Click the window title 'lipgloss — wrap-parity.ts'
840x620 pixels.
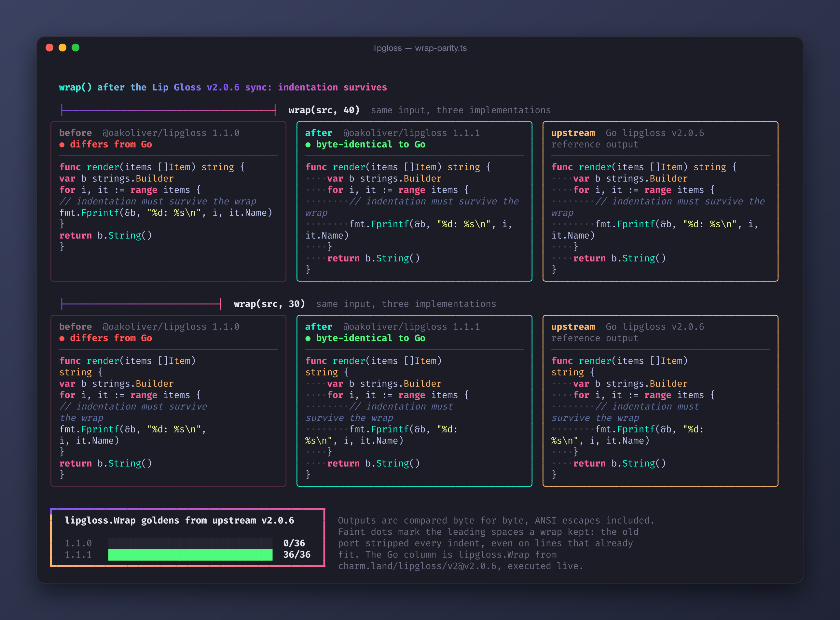[420, 48]
